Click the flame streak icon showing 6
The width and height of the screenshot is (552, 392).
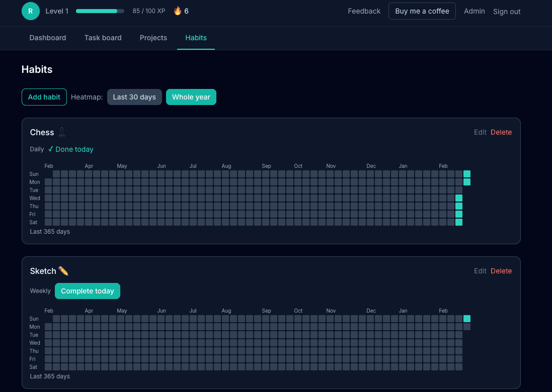177,11
